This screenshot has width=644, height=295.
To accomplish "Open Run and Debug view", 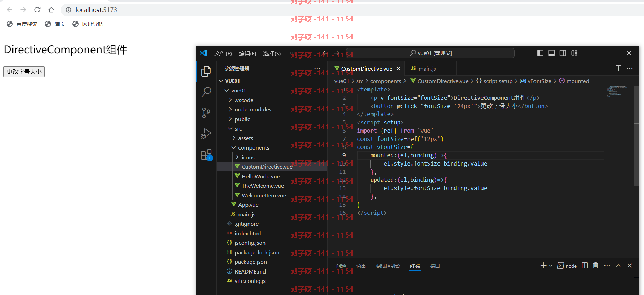I will coord(206,134).
